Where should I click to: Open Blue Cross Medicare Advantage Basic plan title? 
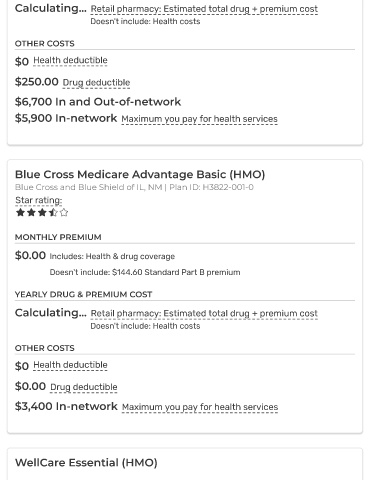140,174
